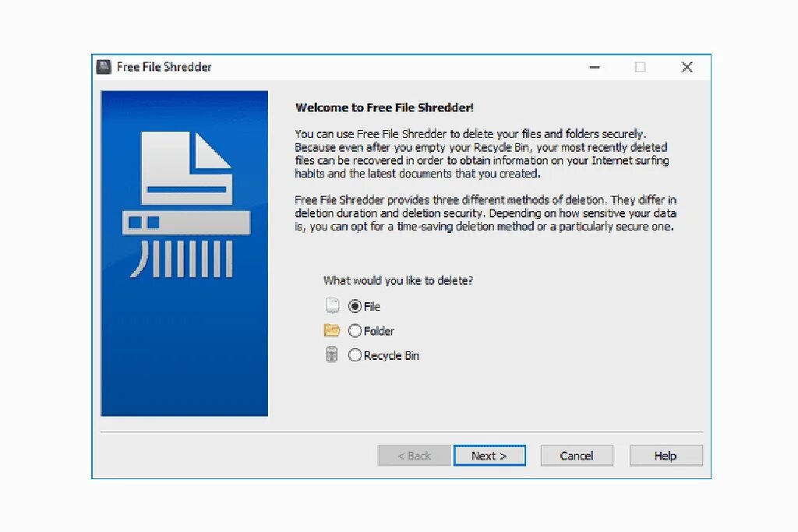Click the greyed-out maximize window button
Image resolution: width=798 pixels, height=532 pixels.
(x=641, y=67)
